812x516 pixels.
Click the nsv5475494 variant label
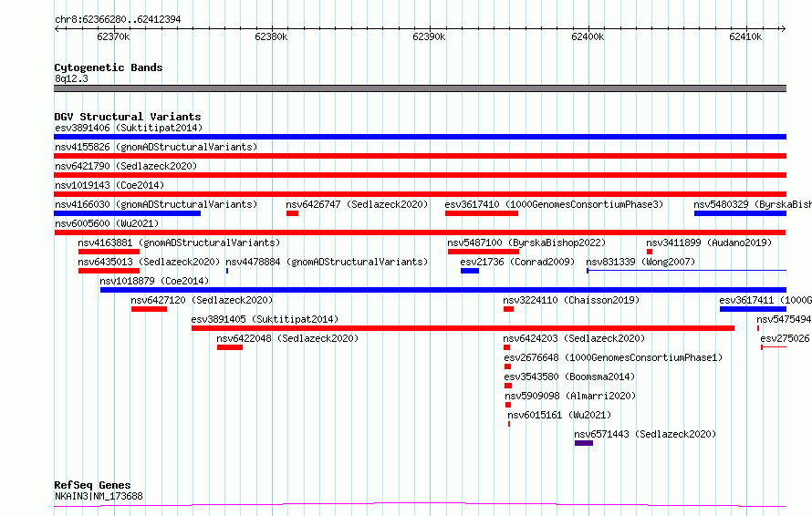(x=784, y=319)
